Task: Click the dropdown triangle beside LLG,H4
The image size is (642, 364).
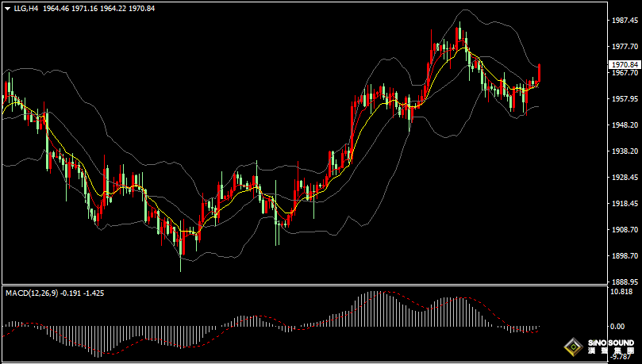Action: pyautogui.click(x=6, y=7)
